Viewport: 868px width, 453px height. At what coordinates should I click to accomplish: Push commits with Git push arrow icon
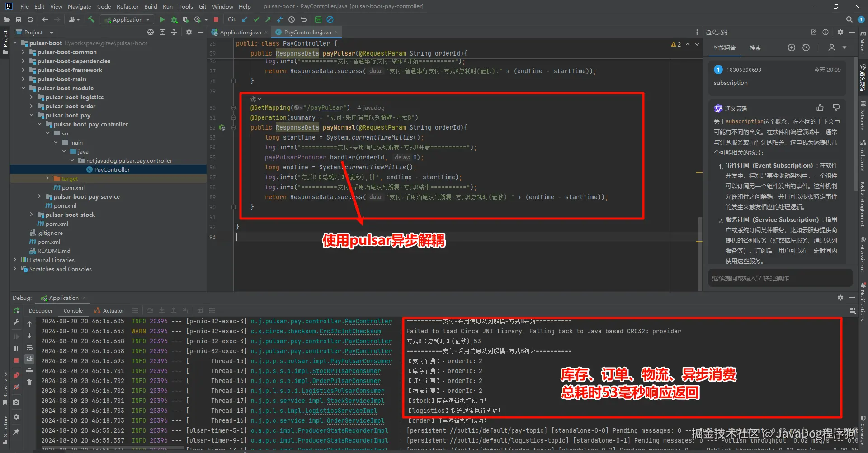pyautogui.click(x=268, y=19)
